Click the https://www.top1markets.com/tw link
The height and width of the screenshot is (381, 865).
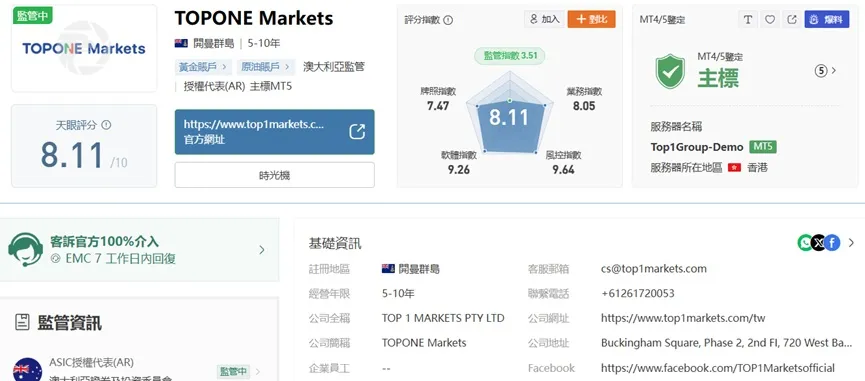coord(683,318)
